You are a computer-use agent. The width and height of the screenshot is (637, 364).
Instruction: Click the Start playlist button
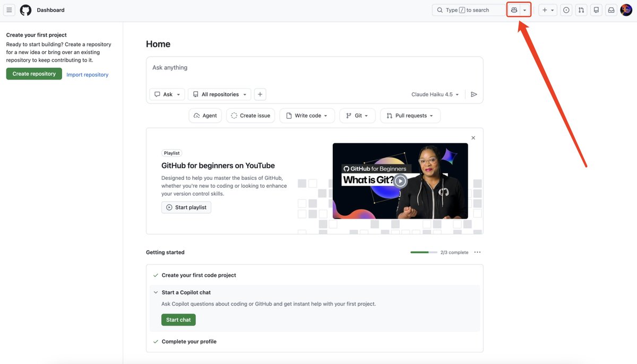(186, 207)
